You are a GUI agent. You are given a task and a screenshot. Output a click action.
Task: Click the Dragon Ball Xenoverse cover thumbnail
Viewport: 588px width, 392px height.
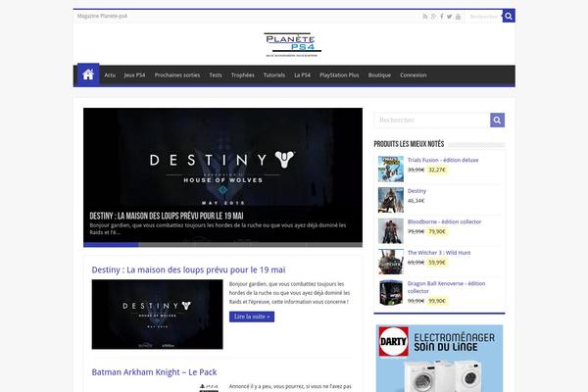coord(391,293)
